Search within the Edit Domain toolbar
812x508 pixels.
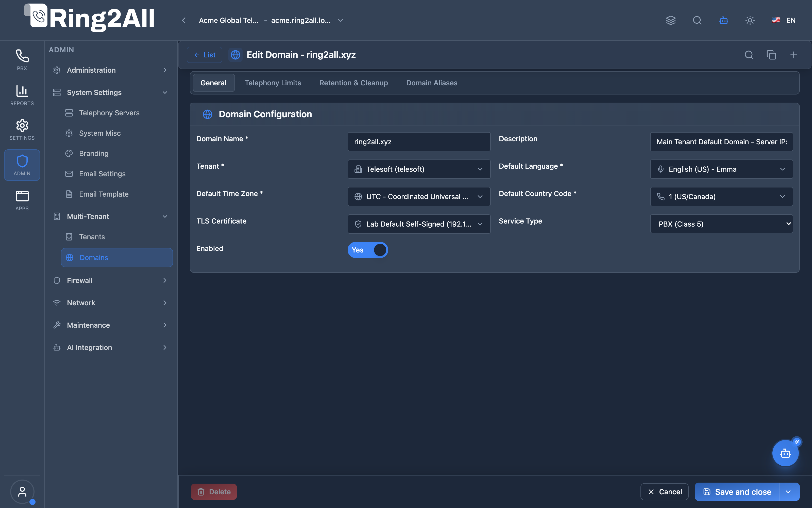tap(749, 55)
